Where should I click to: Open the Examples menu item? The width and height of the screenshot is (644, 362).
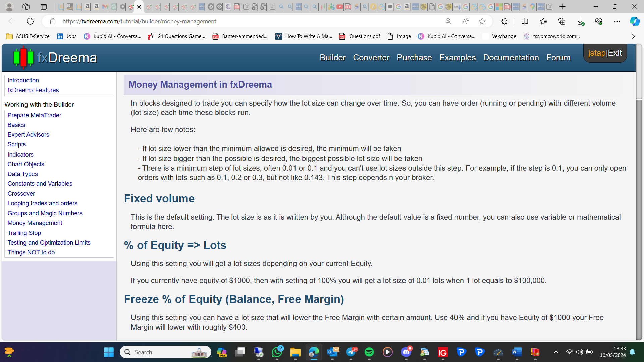coord(458,58)
